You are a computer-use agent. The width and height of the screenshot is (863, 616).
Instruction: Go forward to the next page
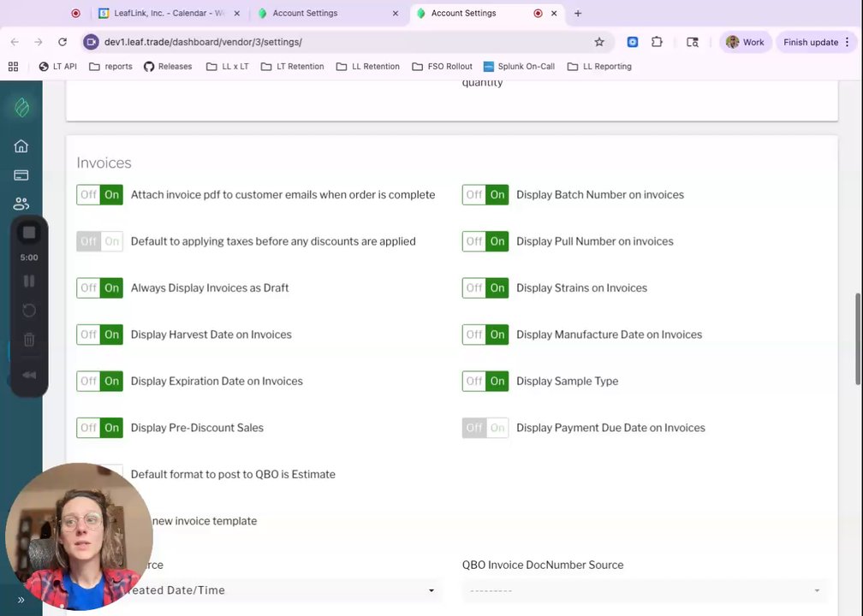pos(38,42)
